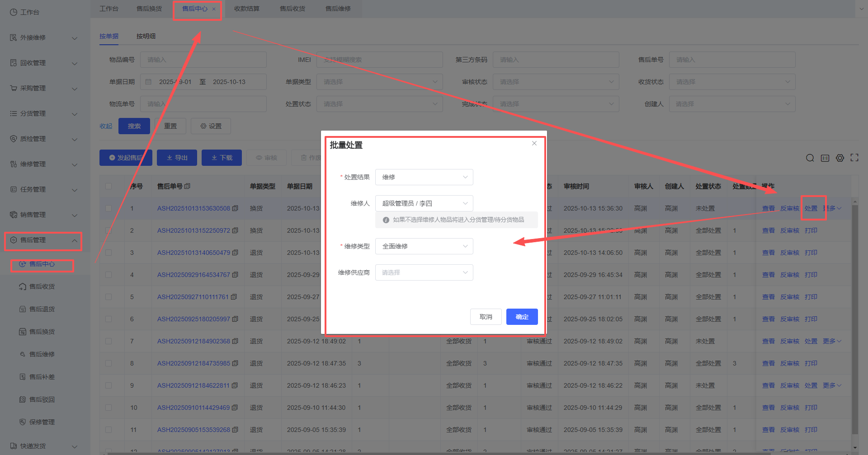This screenshot has width=868, height=455.
Task: Click the 确定 button in dialog
Action: [522, 317]
